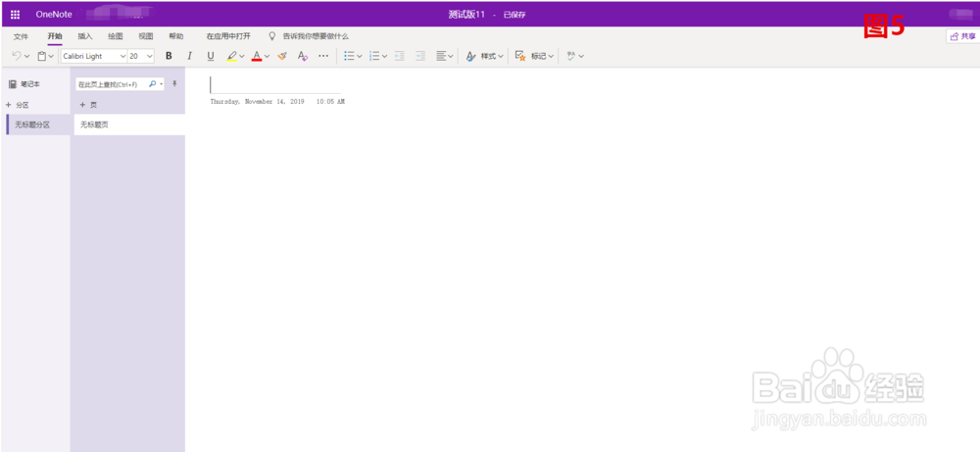Image resolution: width=980 pixels, height=452 pixels.
Task: Select the 无标题分区 section
Action: [37, 125]
